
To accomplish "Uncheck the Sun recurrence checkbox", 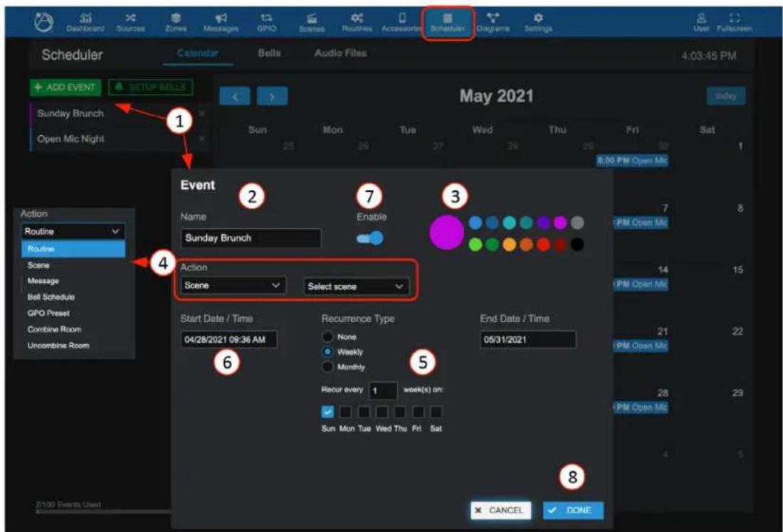I will coord(327,412).
